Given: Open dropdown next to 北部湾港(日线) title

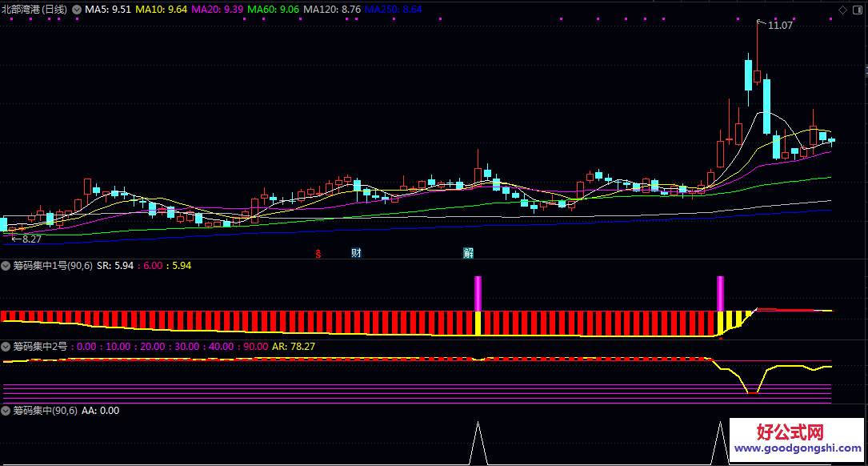Looking at the screenshot, I should point(77,10).
